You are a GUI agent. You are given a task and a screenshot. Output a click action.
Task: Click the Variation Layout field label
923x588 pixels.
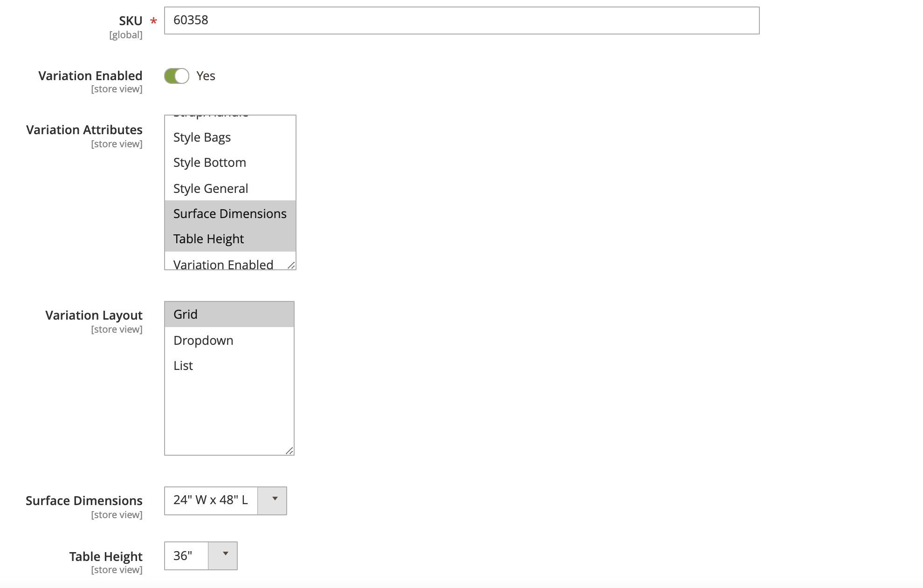point(93,315)
